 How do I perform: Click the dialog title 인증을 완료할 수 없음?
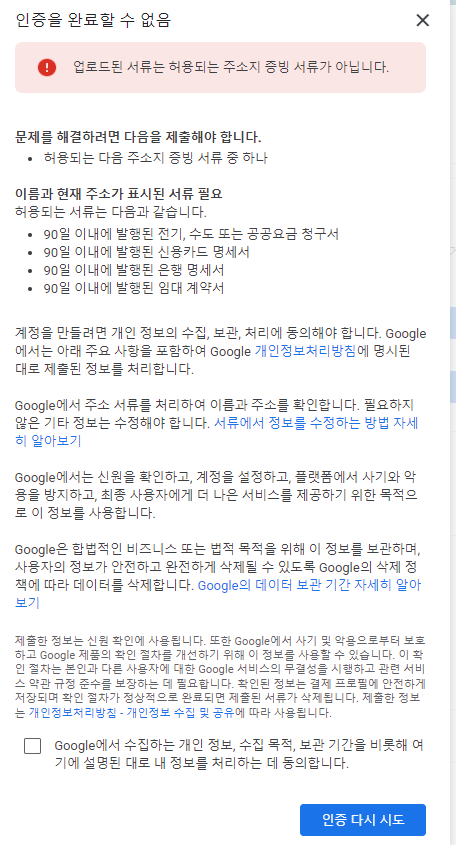[x=93, y=20]
